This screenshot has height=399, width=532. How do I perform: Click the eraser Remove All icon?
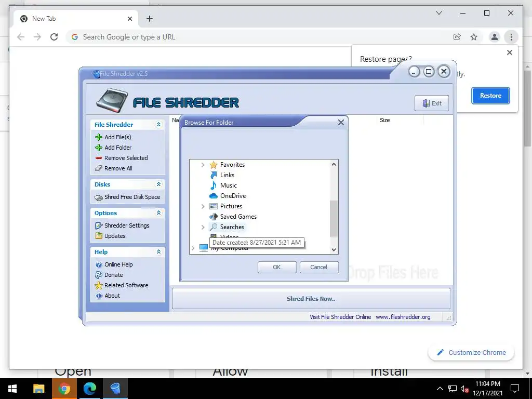(98, 168)
